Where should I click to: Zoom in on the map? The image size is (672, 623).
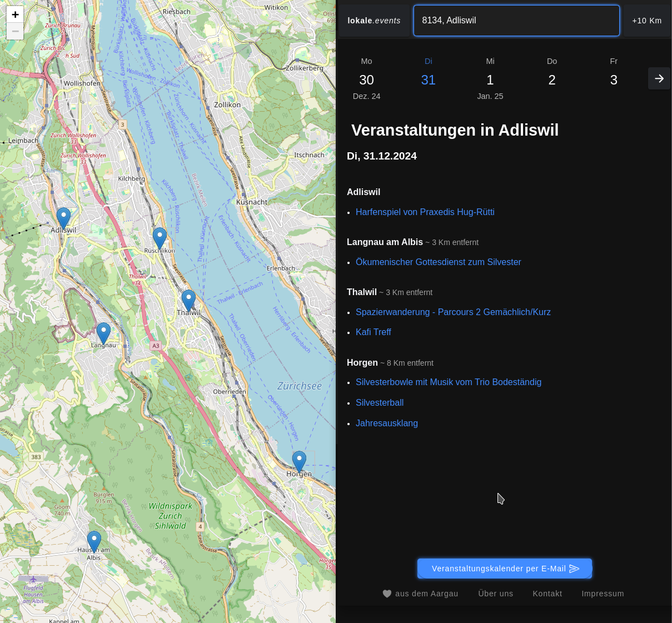15,14
